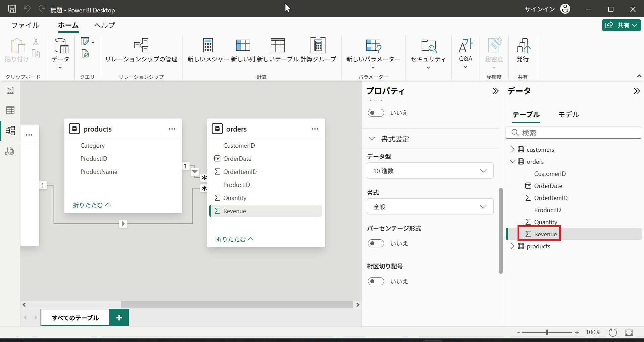644x342 pixels.
Task: Switch to the モデル tab
Action: [x=569, y=114]
